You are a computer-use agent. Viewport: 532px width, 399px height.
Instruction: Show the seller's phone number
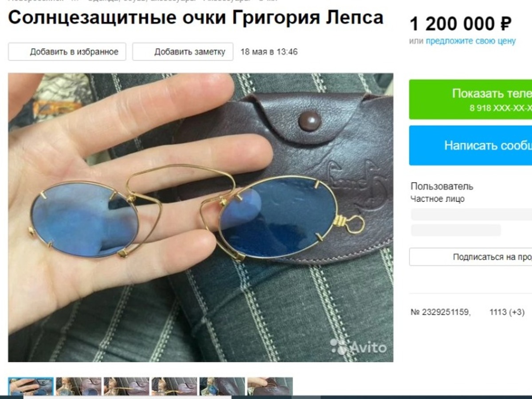[x=470, y=99]
